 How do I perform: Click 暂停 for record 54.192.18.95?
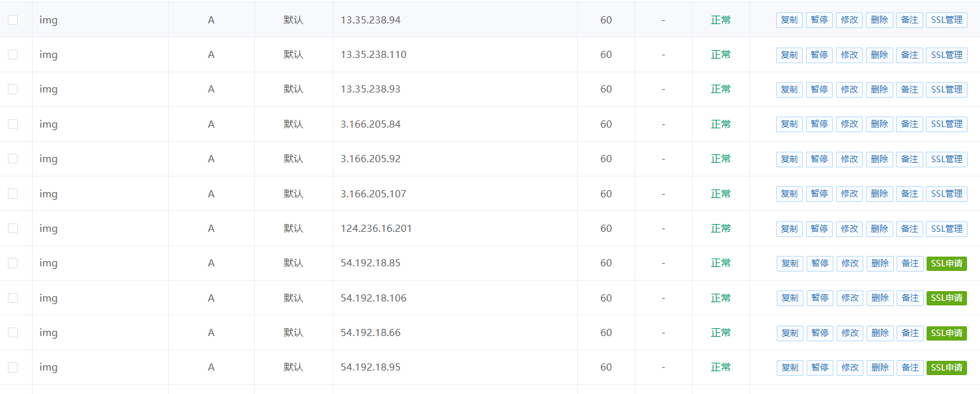coord(820,367)
